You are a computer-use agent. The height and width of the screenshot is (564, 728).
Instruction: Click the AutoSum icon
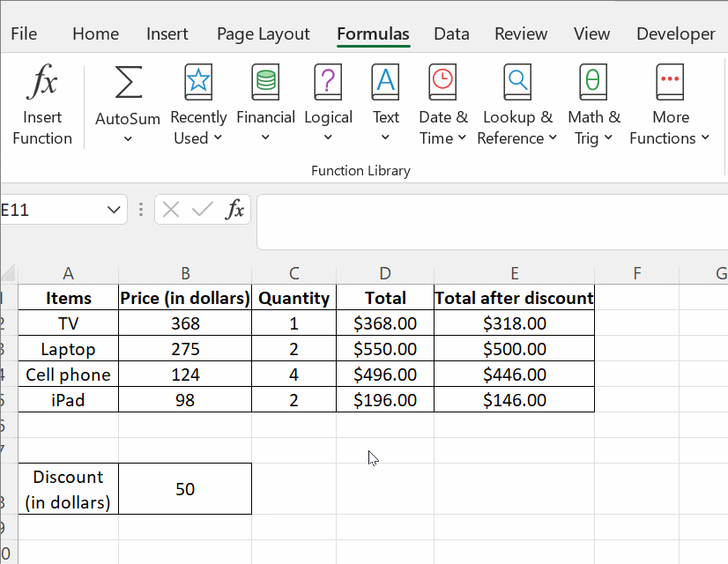click(126, 84)
